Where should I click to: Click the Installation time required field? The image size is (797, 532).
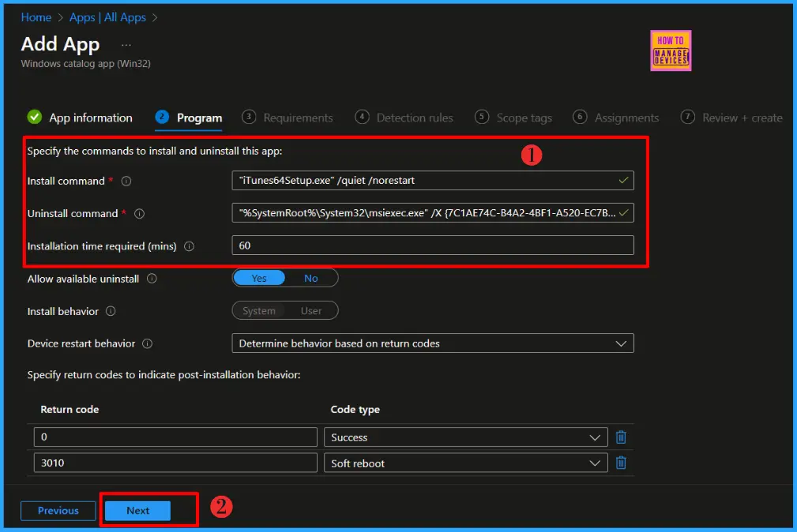coord(433,245)
